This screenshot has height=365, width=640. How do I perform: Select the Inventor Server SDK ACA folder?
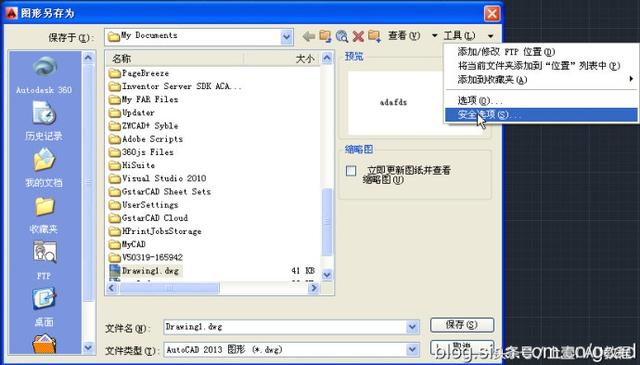[175, 87]
